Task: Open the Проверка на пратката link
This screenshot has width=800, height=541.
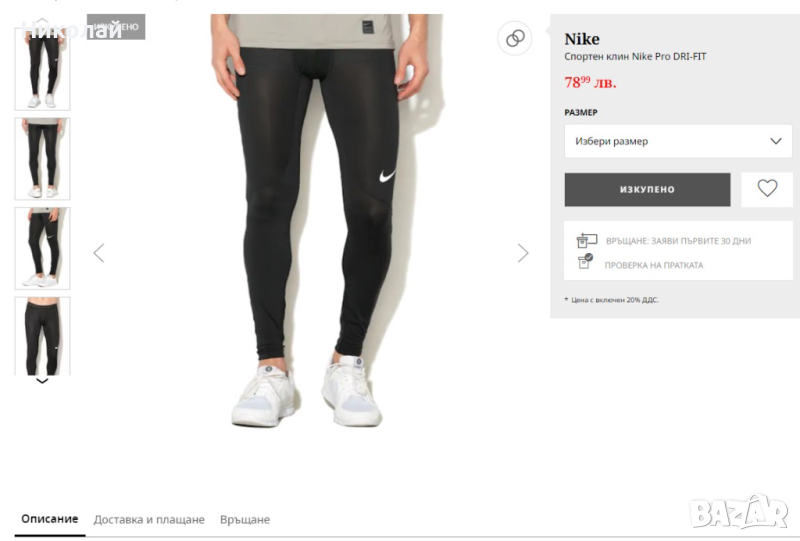Action: [654, 265]
